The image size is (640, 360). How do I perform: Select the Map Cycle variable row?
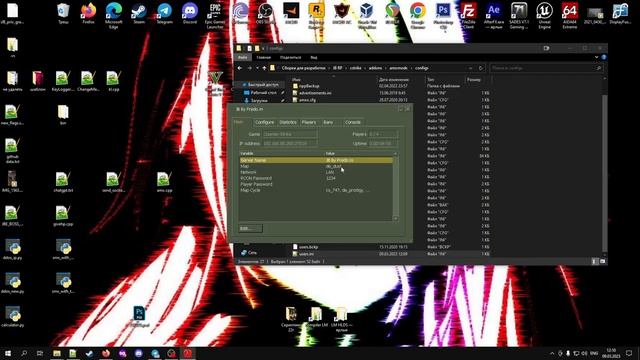(x=316, y=190)
